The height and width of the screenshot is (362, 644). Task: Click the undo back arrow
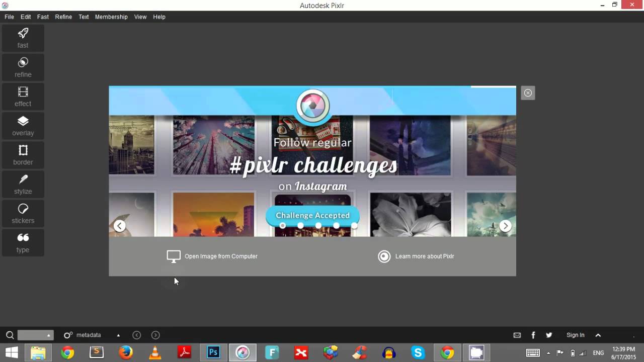[136, 335]
